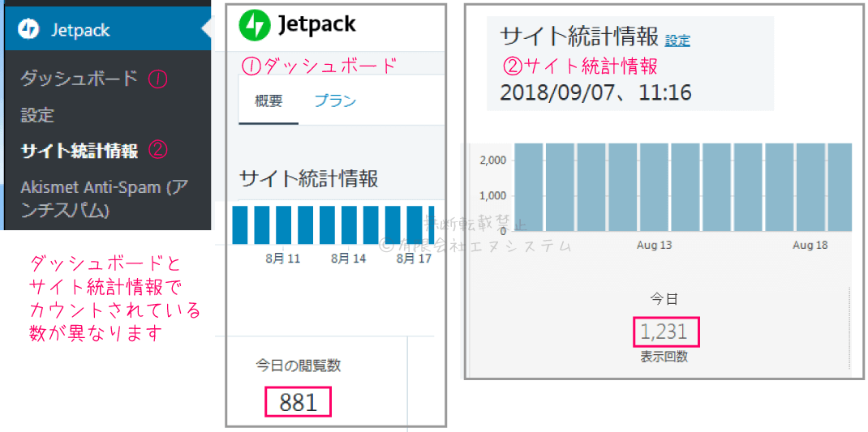Click the サイト統計情報 heading in the dashboard
868x432 pixels.
click(x=309, y=180)
